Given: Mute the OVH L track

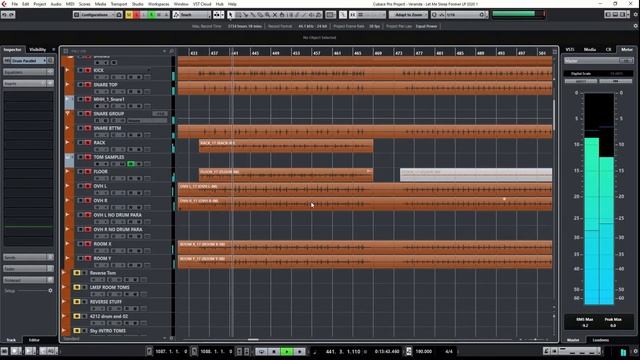Looking at the screenshot, I should coord(81,186).
